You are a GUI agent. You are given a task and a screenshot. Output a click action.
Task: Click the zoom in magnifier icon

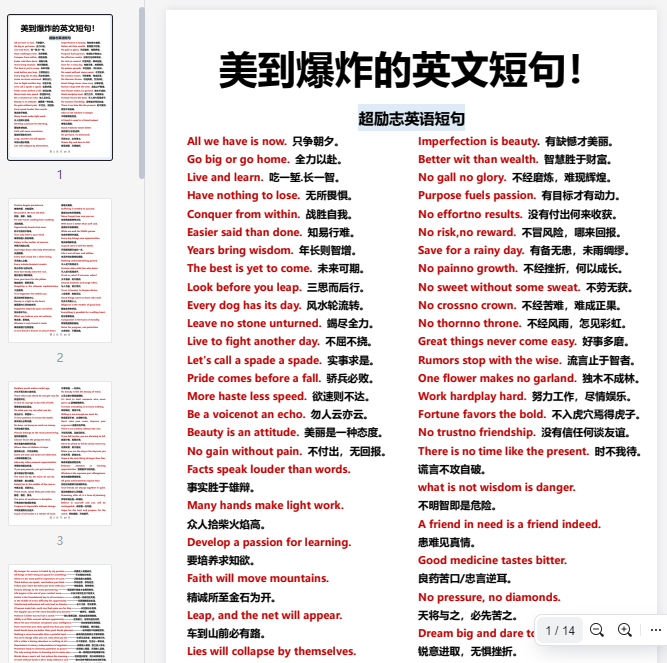coord(625,630)
